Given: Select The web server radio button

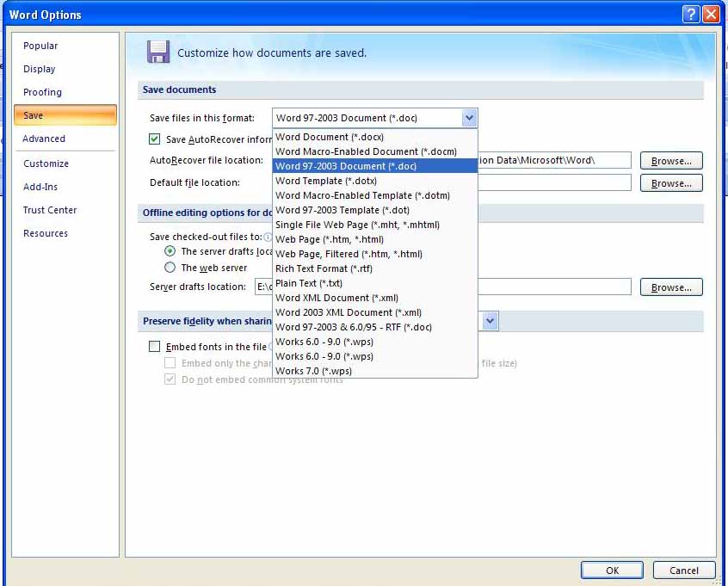Looking at the screenshot, I should (x=169, y=267).
